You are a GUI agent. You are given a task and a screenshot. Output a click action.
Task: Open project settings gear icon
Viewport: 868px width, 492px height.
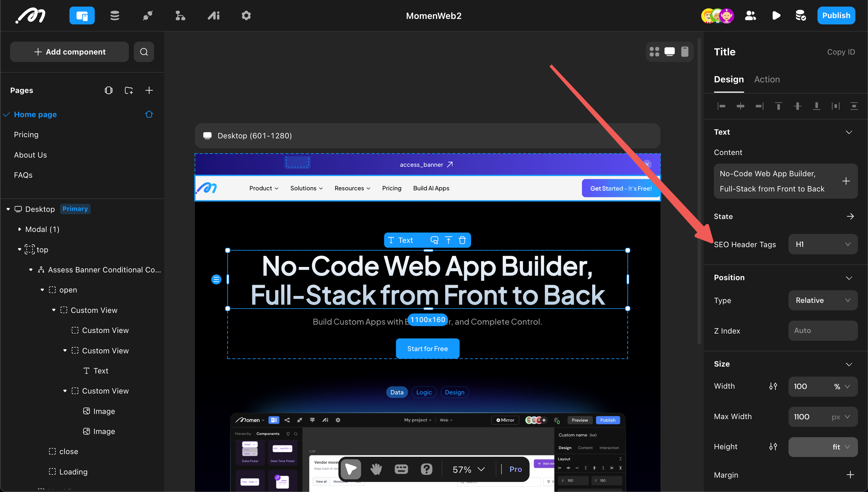pyautogui.click(x=246, y=16)
